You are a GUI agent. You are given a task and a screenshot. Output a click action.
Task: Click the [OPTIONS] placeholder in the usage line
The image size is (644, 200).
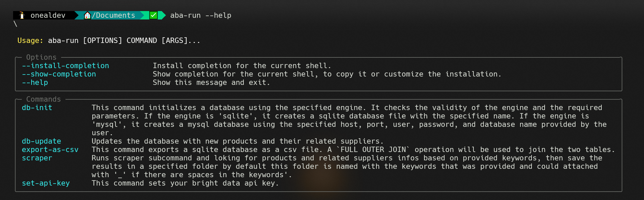[x=102, y=41]
